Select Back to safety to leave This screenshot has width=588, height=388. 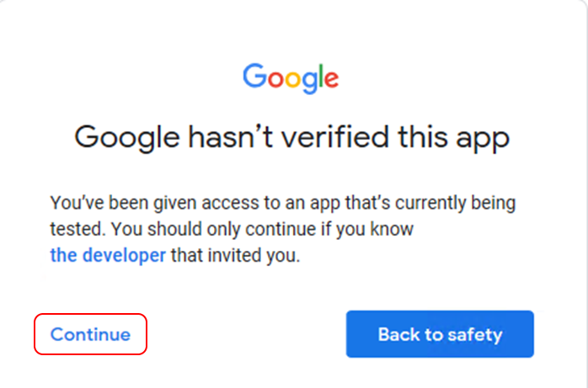pyautogui.click(x=440, y=334)
